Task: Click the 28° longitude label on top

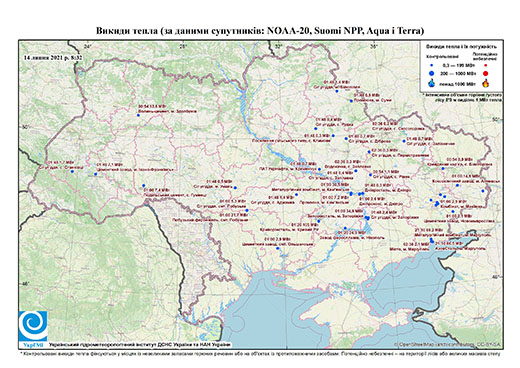Action: pos(183,46)
